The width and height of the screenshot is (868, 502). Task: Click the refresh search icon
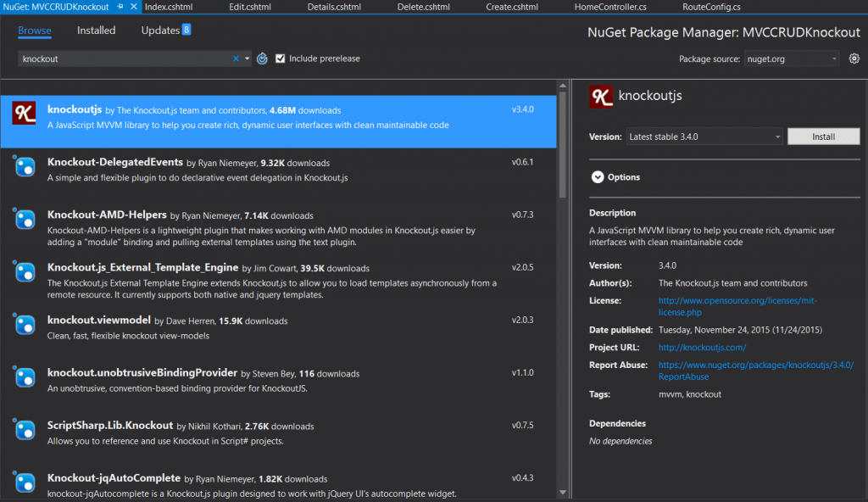(261, 59)
